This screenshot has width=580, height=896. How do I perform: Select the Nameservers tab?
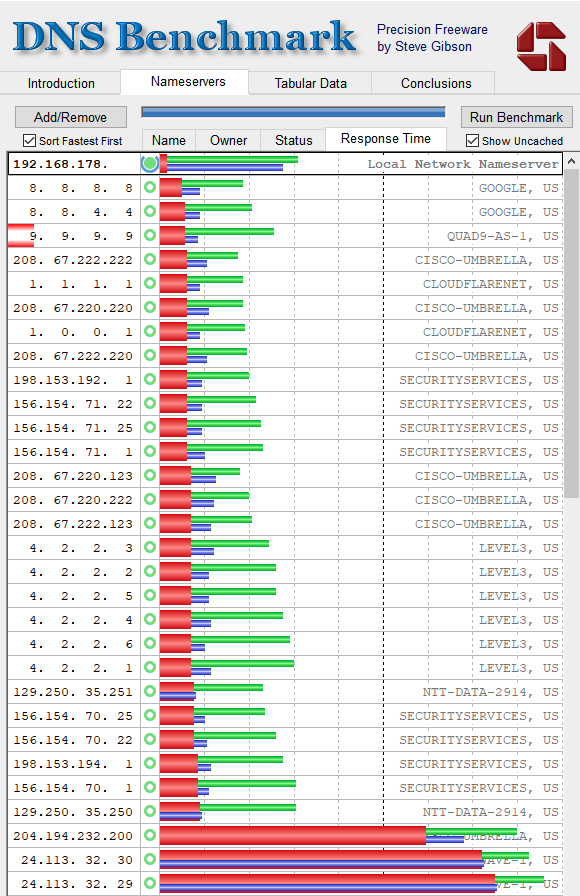pyautogui.click(x=187, y=82)
